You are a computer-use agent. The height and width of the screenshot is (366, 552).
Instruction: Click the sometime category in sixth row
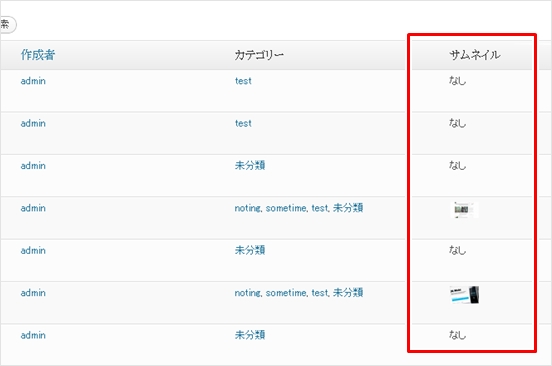[x=286, y=293]
